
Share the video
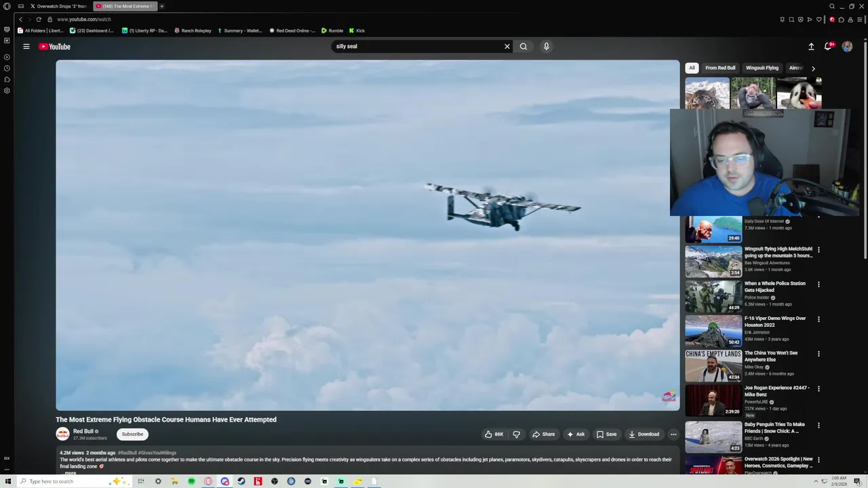click(543, 434)
